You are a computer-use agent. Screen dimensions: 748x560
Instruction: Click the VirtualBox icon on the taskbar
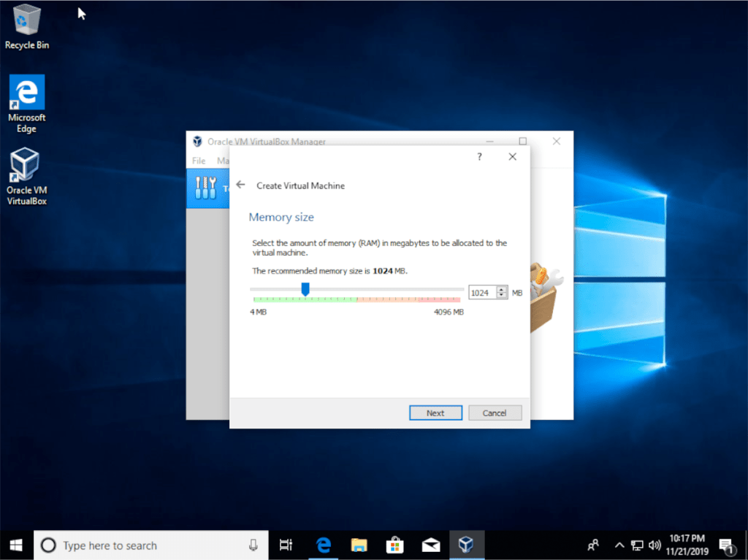(467, 545)
